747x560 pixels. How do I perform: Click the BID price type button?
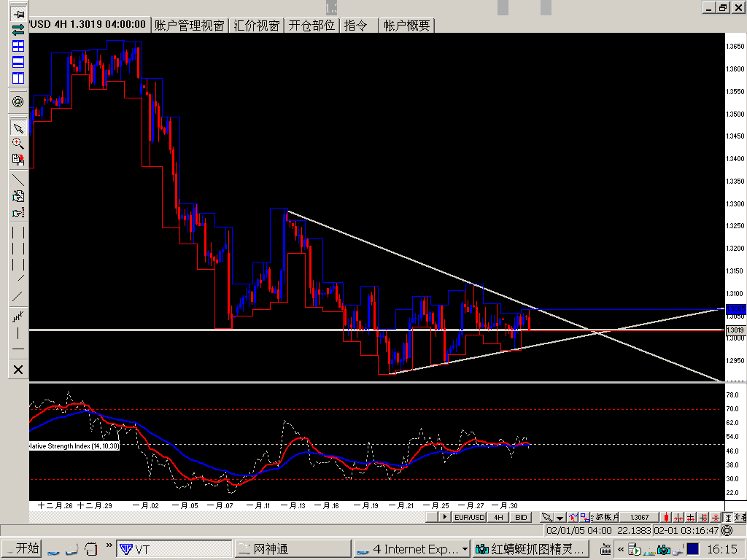521,517
